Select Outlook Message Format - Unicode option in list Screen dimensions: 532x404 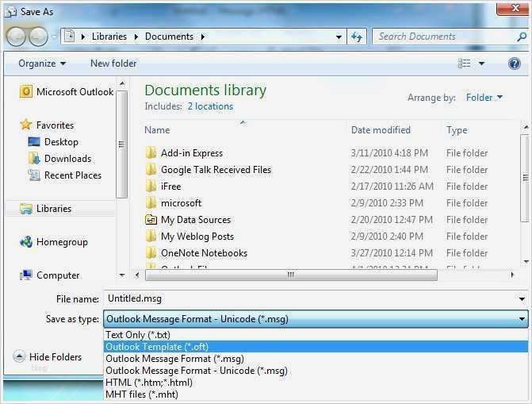click(316, 371)
